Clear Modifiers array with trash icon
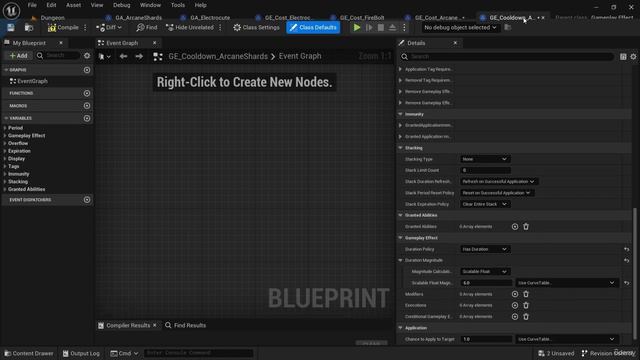Image resolution: width=640 pixels, height=360 pixels. click(x=526, y=294)
